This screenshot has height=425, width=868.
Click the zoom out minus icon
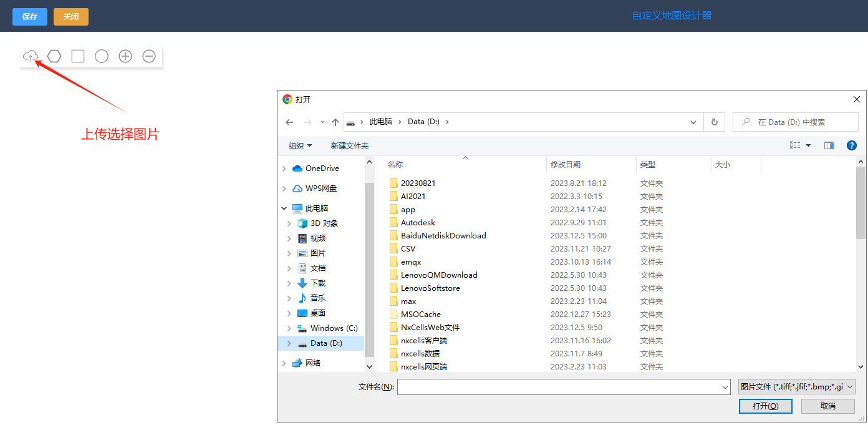(149, 56)
